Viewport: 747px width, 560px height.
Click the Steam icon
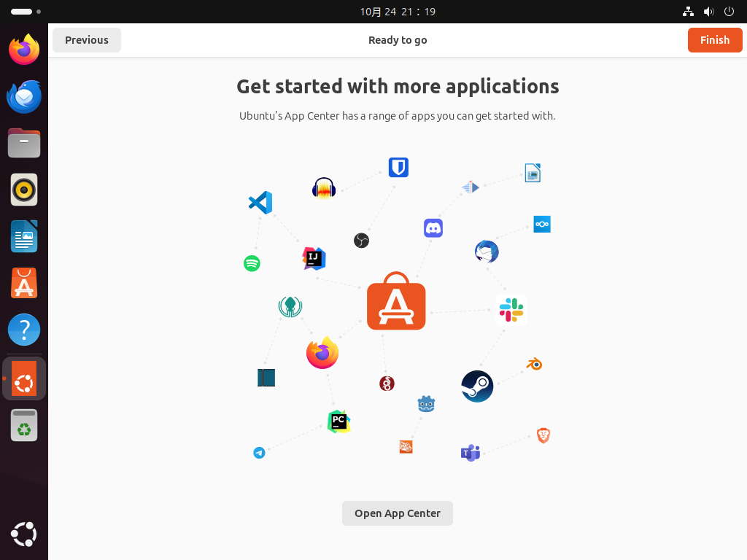tap(477, 386)
